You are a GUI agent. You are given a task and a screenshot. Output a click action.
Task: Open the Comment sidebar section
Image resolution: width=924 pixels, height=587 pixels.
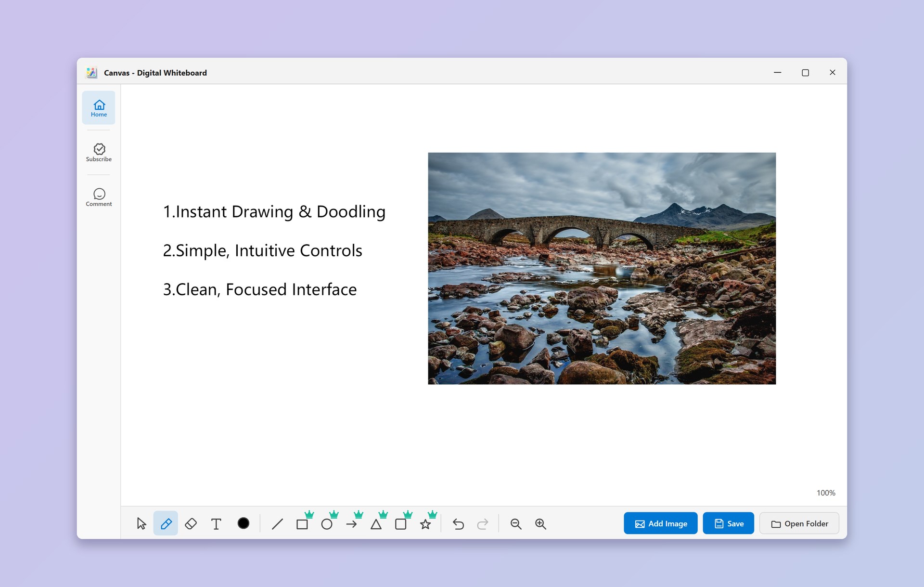tap(99, 197)
